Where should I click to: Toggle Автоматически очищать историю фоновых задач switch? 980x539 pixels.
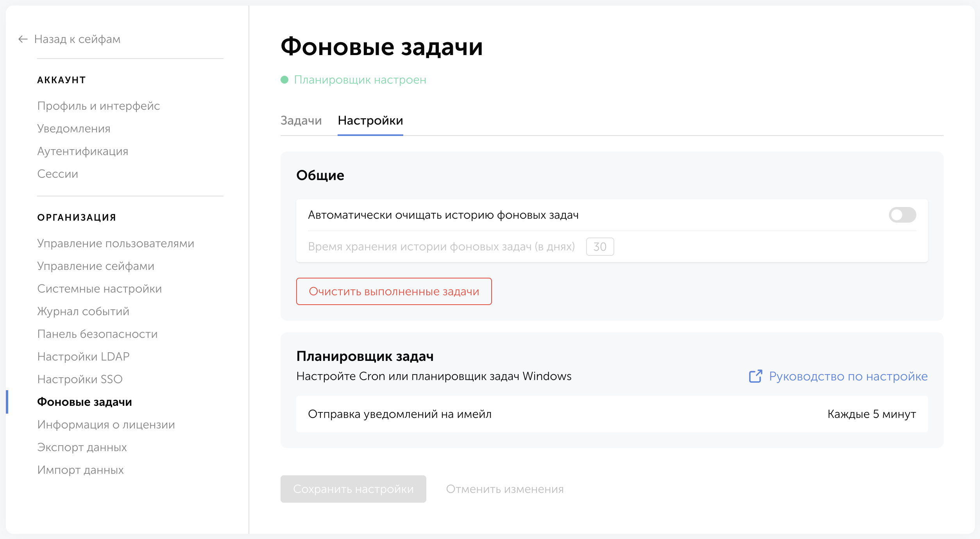pos(902,215)
